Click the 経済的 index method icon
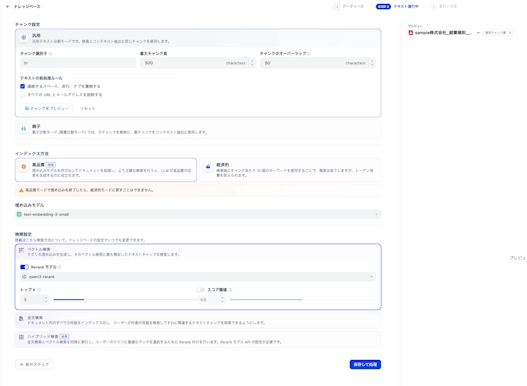Screen dimensions: 527x386 tap(208, 166)
